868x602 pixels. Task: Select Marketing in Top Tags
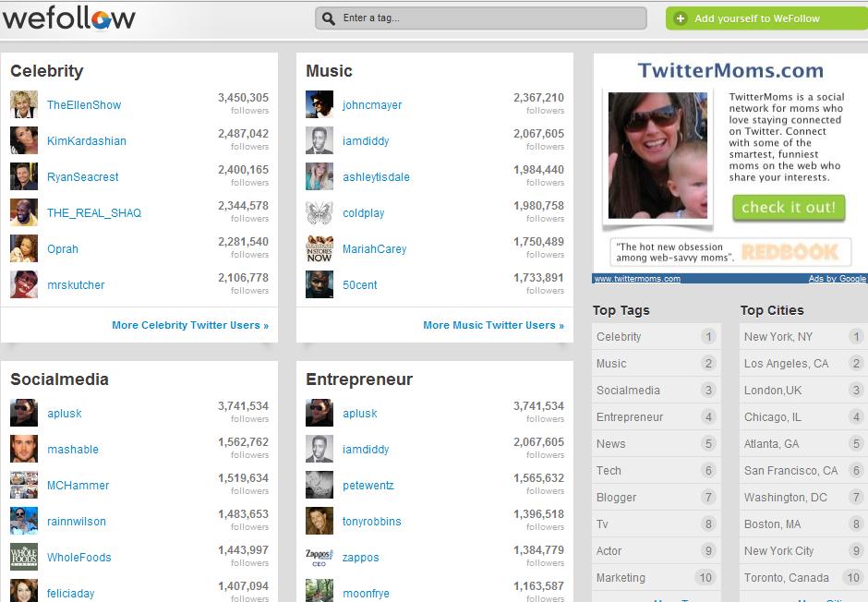(x=656, y=578)
